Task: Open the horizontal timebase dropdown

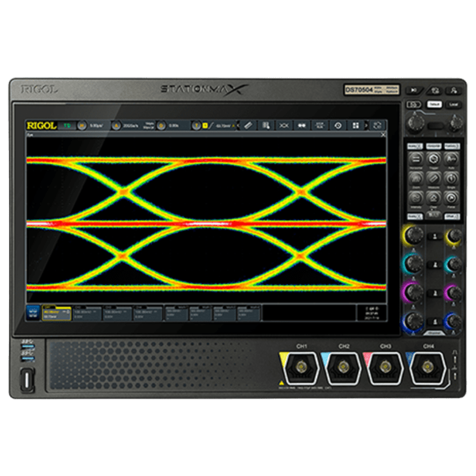Action: pos(93,126)
